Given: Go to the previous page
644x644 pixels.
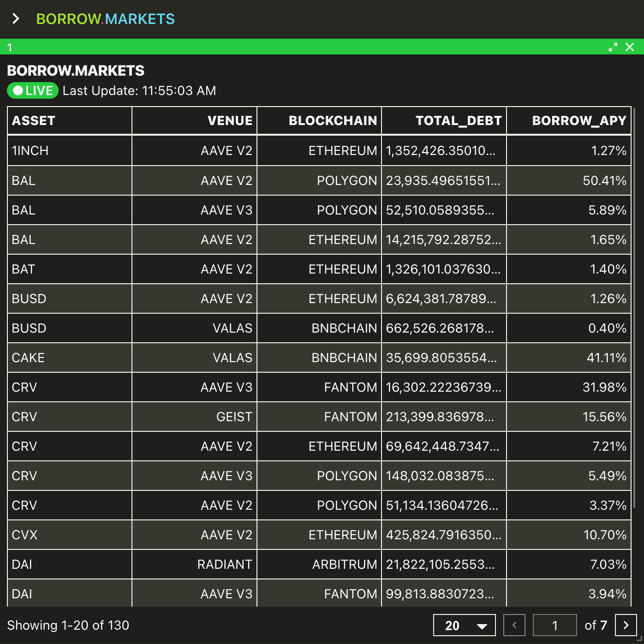Looking at the screenshot, I should (514, 625).
